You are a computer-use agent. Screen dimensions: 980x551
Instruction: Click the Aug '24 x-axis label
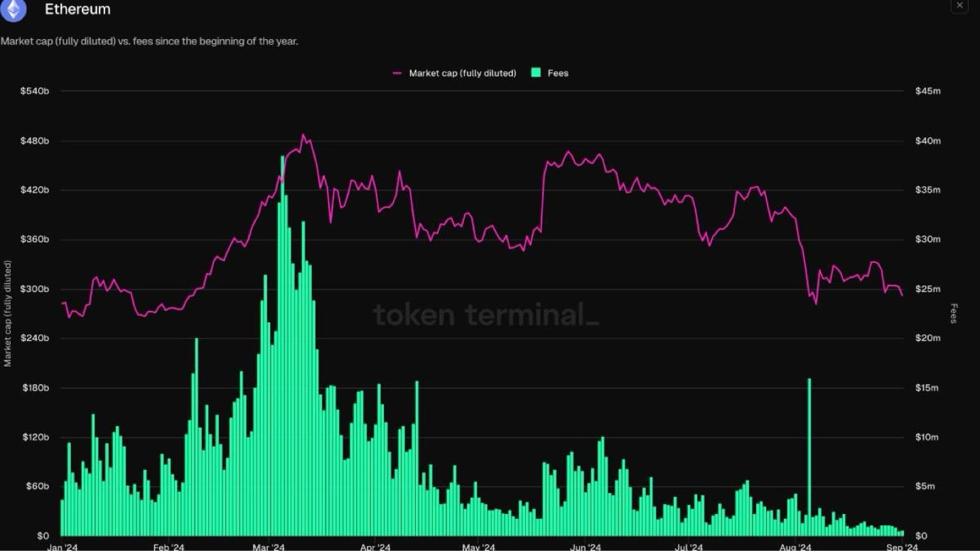pos(795,547)
